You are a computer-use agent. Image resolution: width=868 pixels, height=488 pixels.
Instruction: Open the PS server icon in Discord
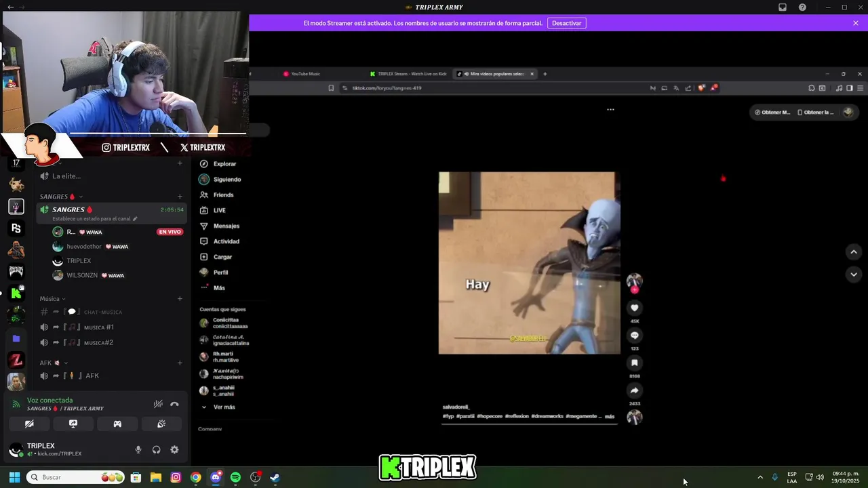16,228
